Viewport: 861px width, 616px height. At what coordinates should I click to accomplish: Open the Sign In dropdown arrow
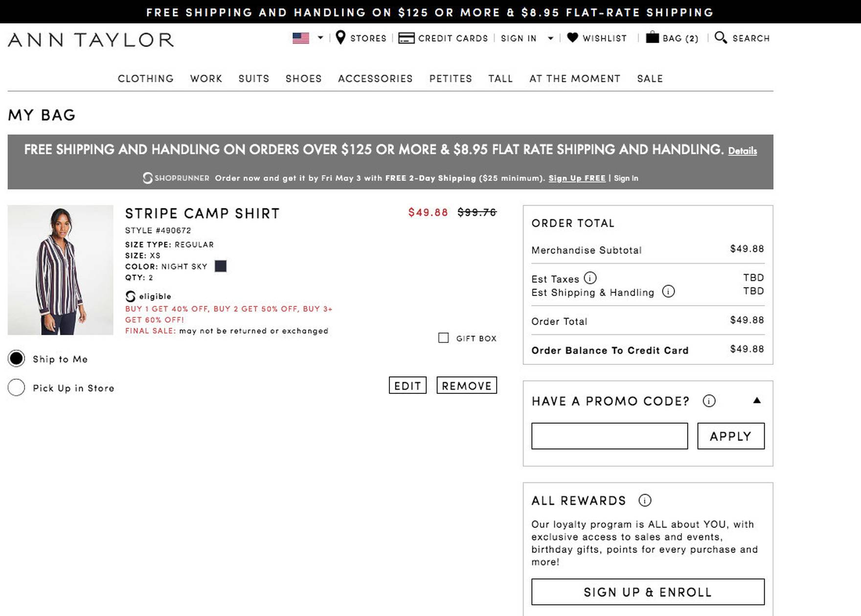point(551,39)
